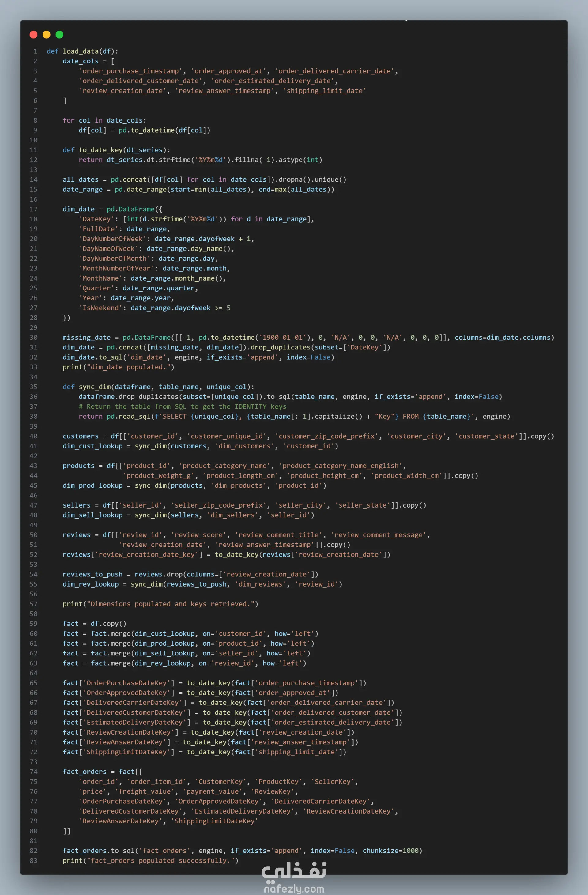Click the 'ShippingLimitDateKey' string on line 79

[215, 821]
